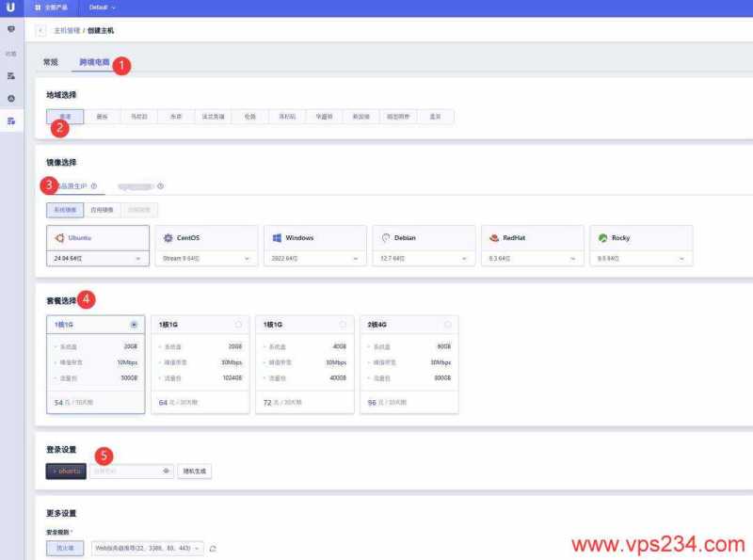Select the 64 yuan 1核1G plan radio
The image size is (753, 560).
[238, 324]
